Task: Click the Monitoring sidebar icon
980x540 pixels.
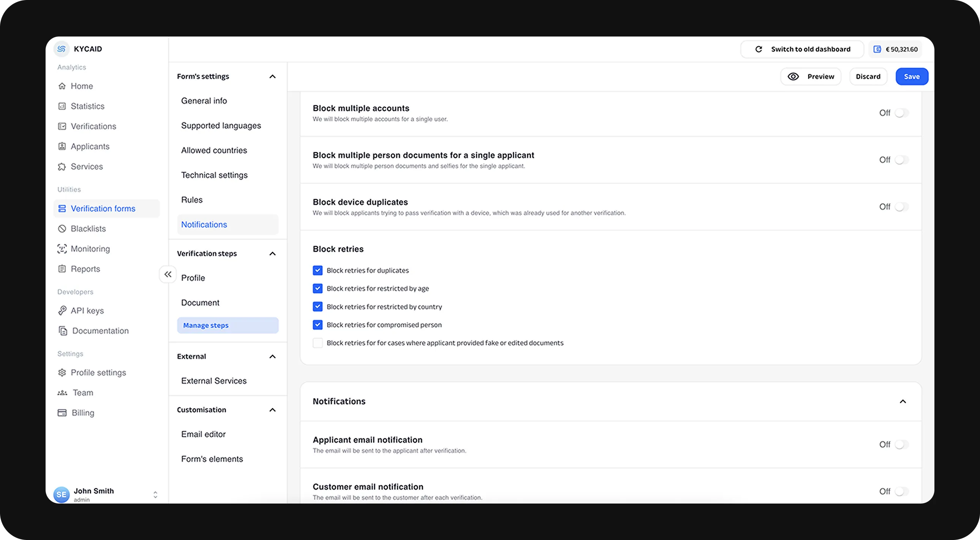Action: coord(62,249)
